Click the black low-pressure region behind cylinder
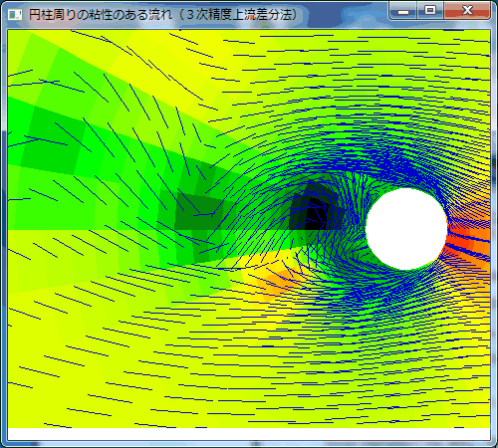The width and height of the screenshot is (498, 448). (x=309, y=212)
